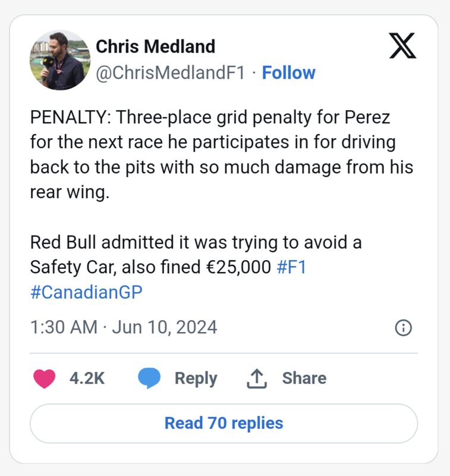Screen dimensions: 450x476
Task: Open the tweet info circle icon
Action: coord(404,328)
